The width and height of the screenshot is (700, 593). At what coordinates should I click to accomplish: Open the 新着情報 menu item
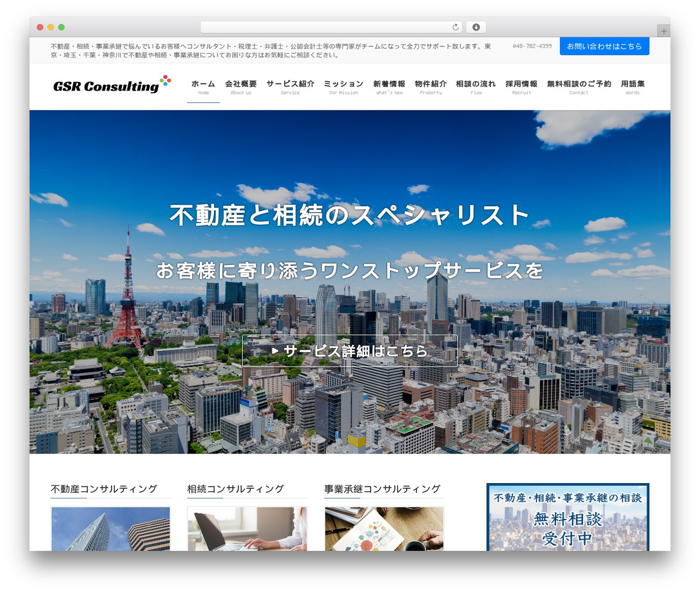(x=389, y=87)
